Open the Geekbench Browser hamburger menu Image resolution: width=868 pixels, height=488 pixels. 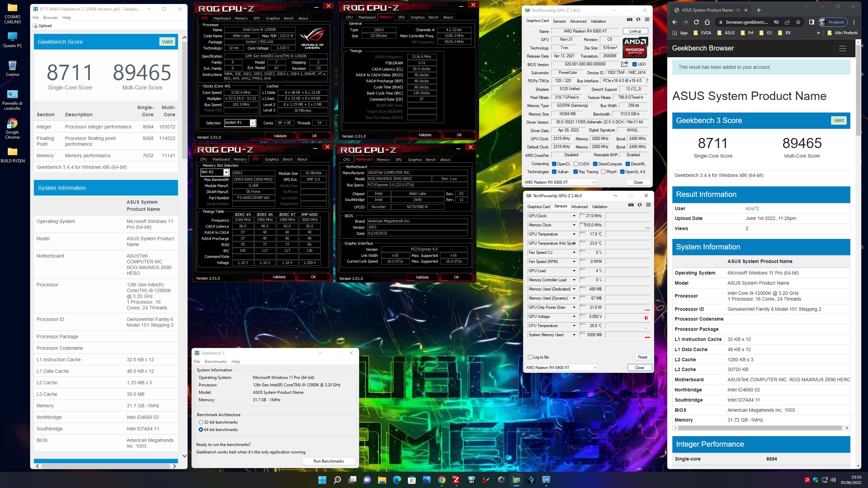coord(843,48)
